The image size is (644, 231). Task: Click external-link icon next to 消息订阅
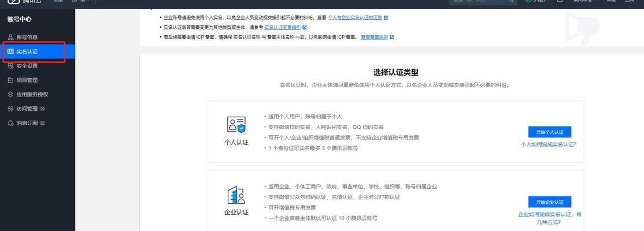point(42,123)
